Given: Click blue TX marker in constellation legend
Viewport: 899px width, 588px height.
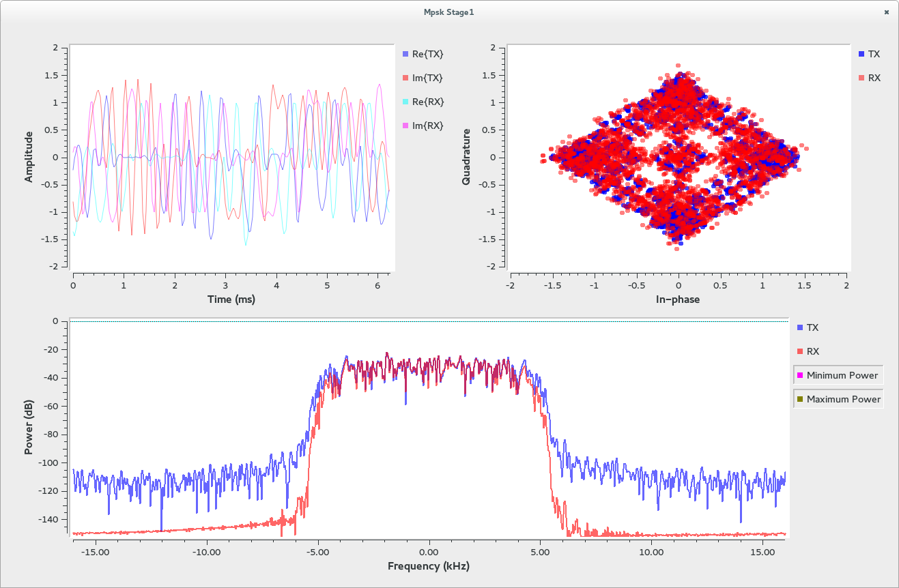Looking at the screenshot, I should click(861, 54).
